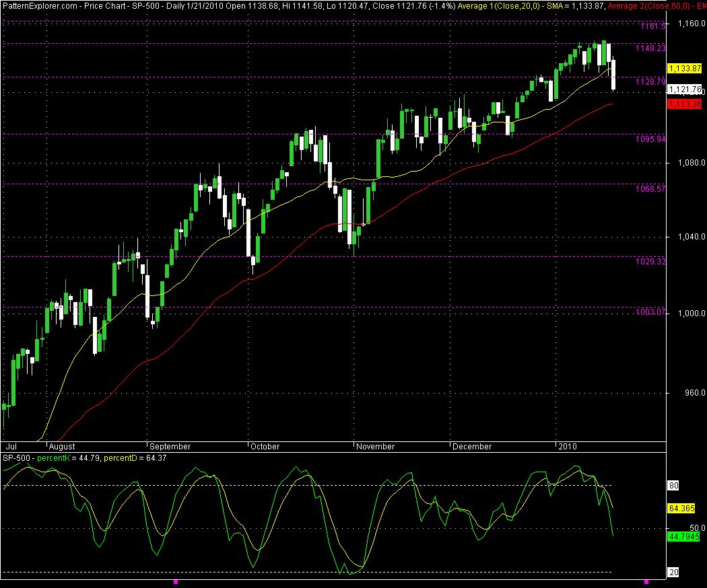Click the magenta 1161.5 level label
This screenshot has width=707, height=588.
653,26
